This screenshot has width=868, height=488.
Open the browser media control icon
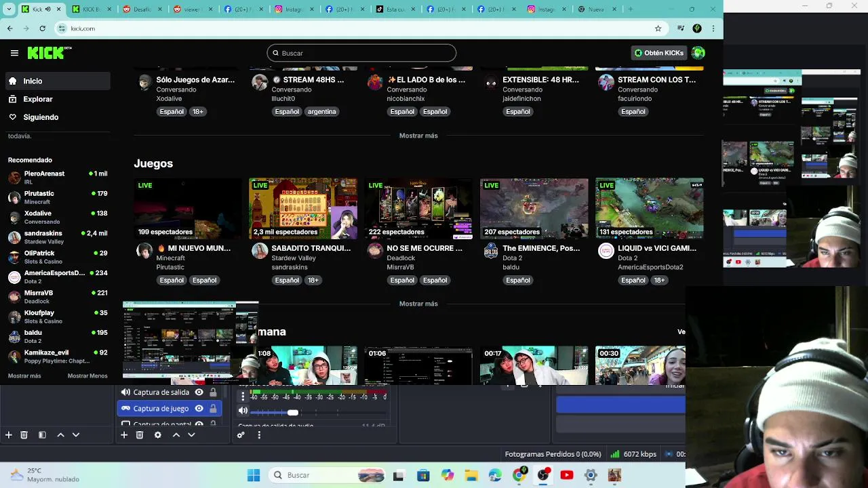tap(680, 28)
